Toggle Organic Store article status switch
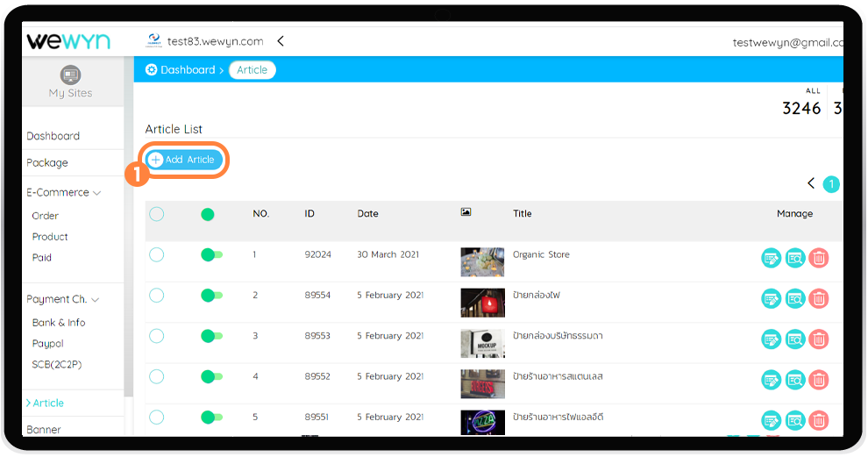868x457 pixels. (x=211, y=254)
